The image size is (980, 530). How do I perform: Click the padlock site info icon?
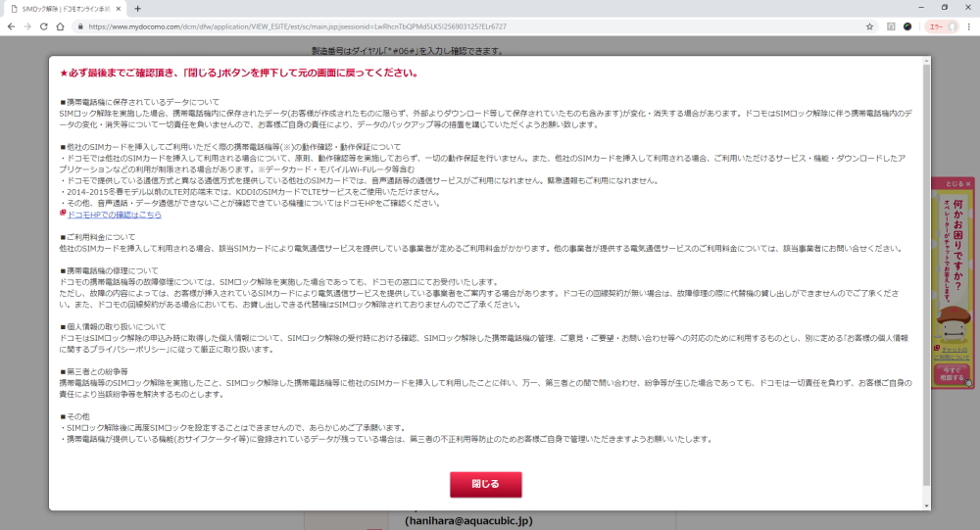(x=80, y=26)
